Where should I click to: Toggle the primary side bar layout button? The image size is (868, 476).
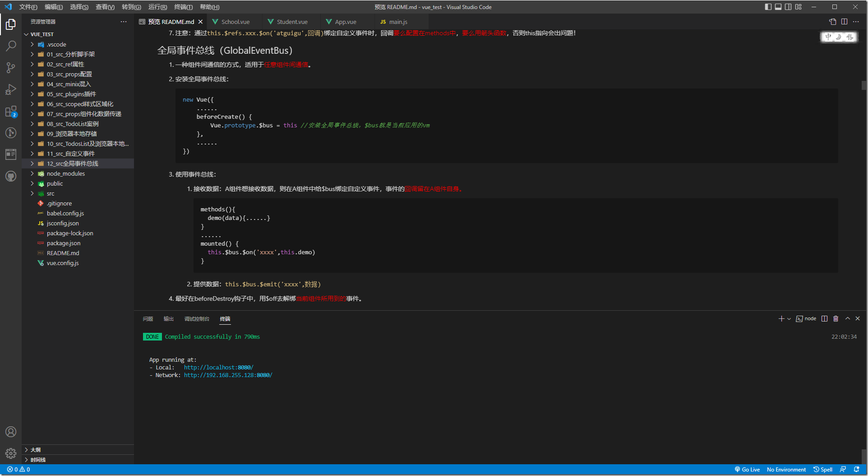coord(768,7)
